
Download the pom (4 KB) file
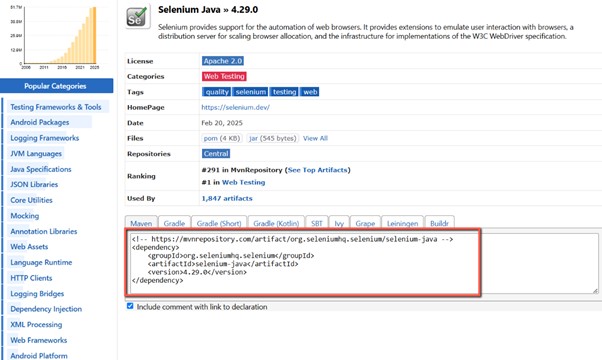(222, 138)
